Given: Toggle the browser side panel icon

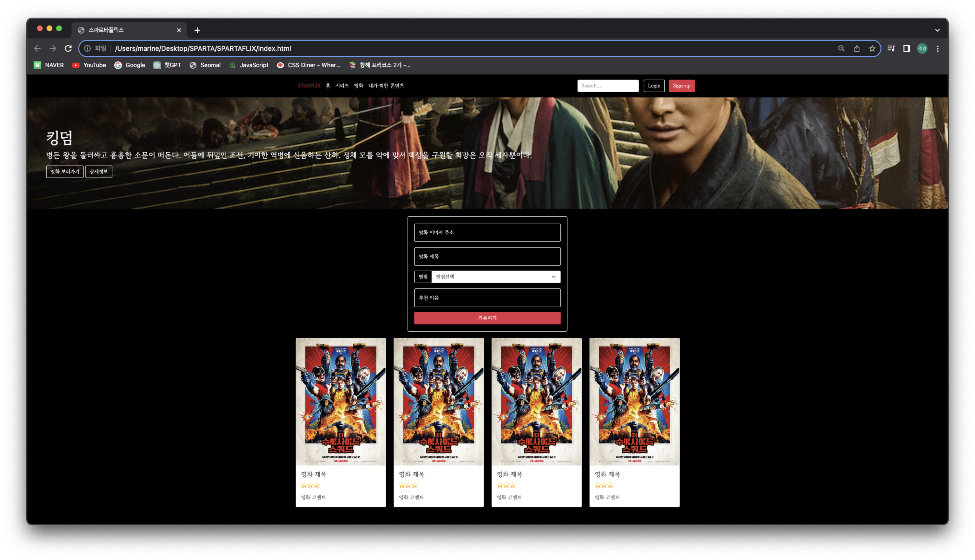Looking at the screenshot, I should pyautogui.click(x=907, y=48).
